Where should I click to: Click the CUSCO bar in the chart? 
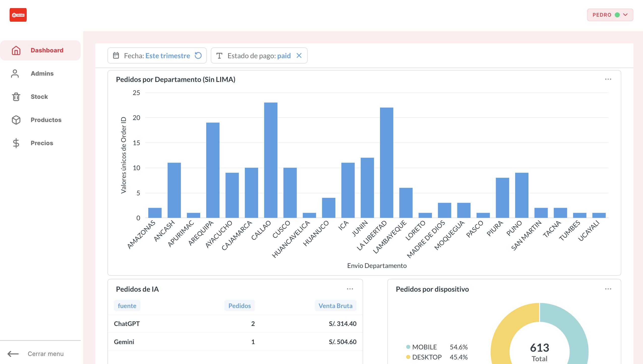tap(290, 193)
